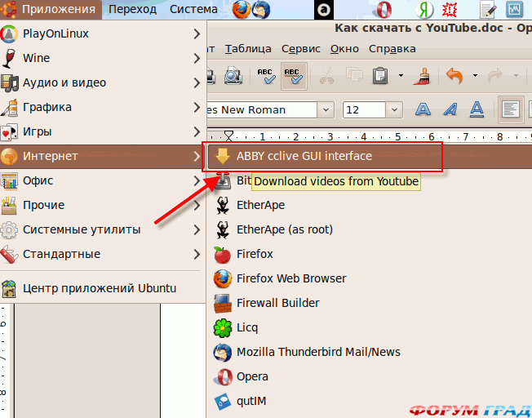Apply underline with the underlined A icon
The height and width of the screenshot is (418, 532).
click(x=477, y=109)
